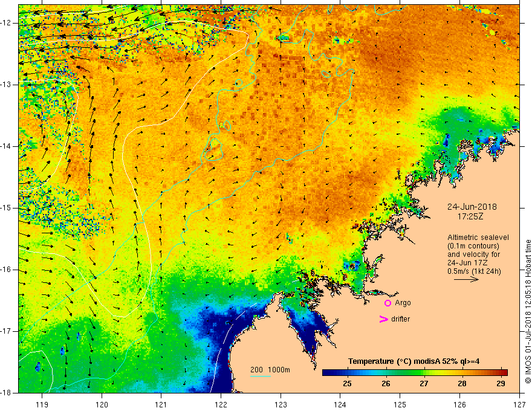This screenshot has height=411, width=532.
Task: Click the longitude 124 axis label
Action: coord(340,404)
